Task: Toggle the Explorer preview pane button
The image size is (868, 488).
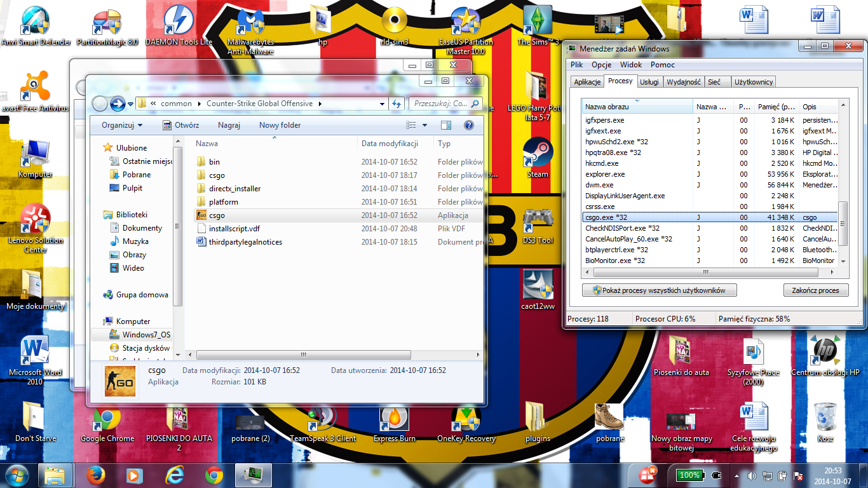Action: coord(446,125)
